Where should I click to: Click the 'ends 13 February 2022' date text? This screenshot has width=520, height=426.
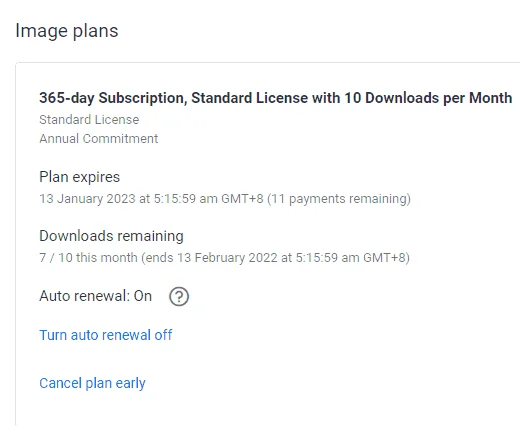pyautogui.click(x=212, y=258)
